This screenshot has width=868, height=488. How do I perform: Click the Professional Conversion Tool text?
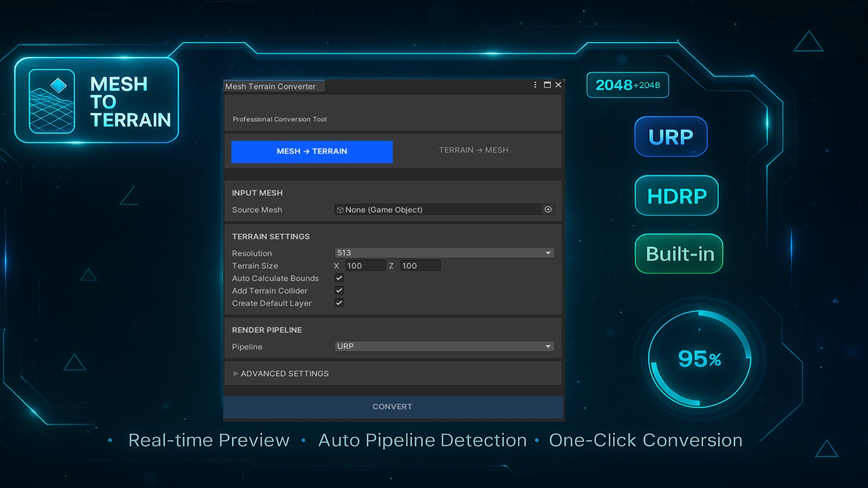(x=279, y=119)
